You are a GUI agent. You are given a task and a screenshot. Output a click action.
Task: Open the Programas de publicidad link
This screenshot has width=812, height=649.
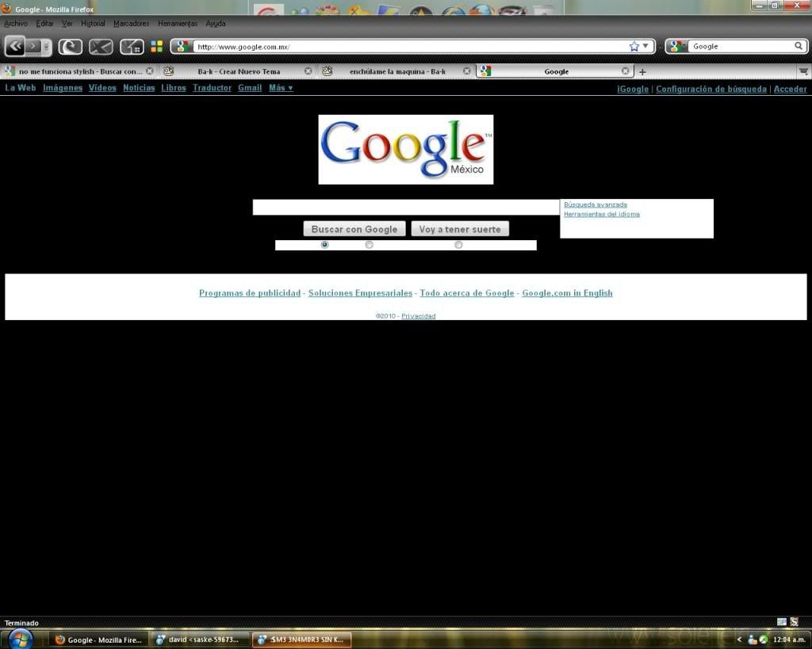point(250,293)
